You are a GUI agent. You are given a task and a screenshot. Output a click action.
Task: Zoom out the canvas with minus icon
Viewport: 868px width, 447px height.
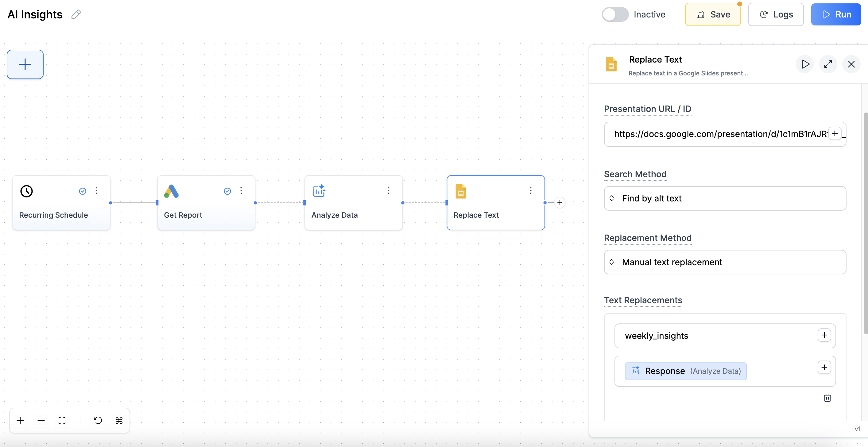[x=41, y=420]
